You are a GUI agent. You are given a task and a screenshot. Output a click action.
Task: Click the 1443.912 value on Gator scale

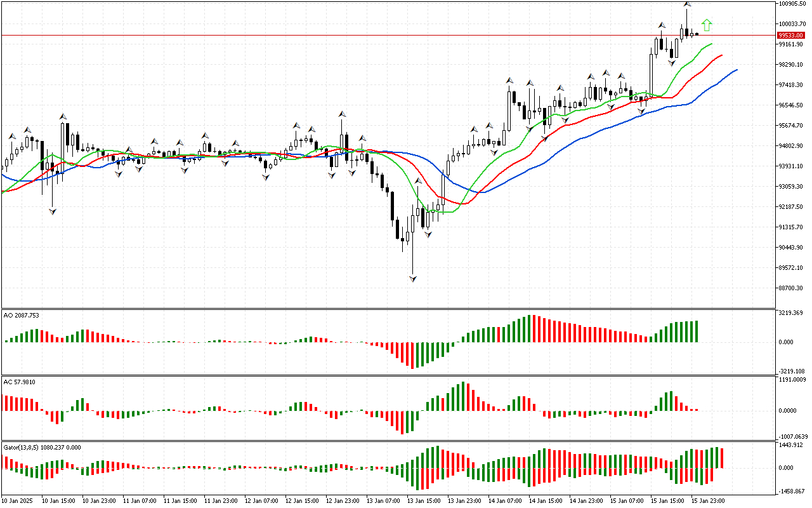coord(790,445)
